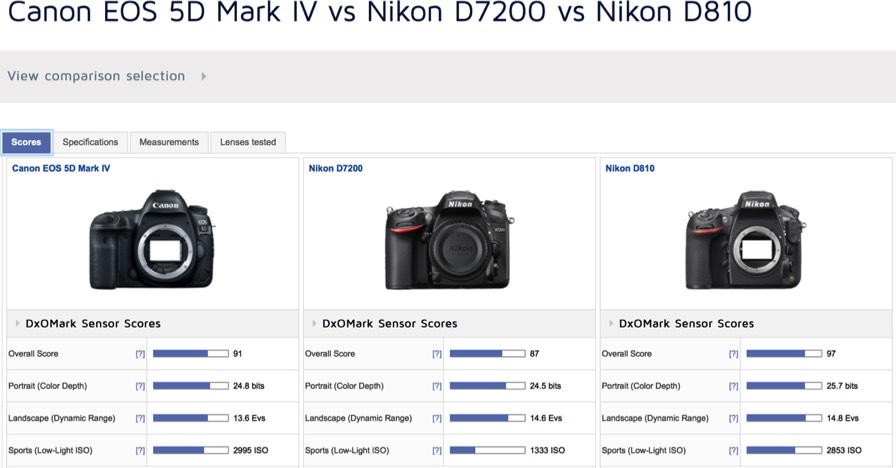Viewport: 896px width, 468px height.
Task: Click Nikon D810 Landscape (Dynamic Range) label
Action: coord(655,418)
